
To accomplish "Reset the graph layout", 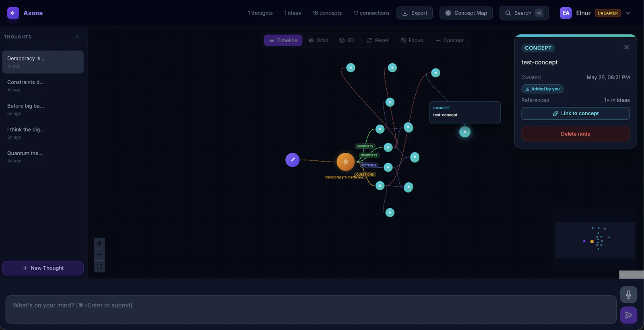I will (x=378, y=40).
